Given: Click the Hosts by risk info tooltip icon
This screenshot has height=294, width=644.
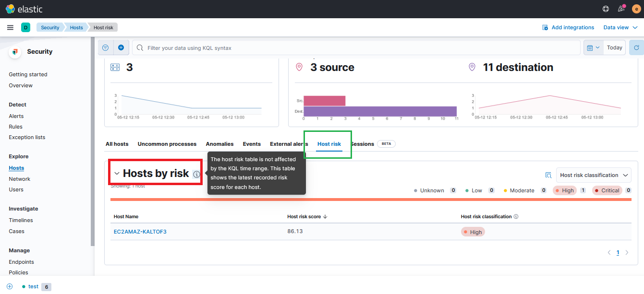Looking at the screenshot, I should tap(196, 175).
